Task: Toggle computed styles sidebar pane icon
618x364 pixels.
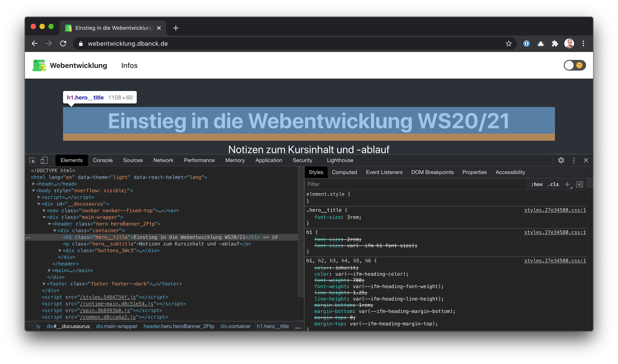Action: 580,184
